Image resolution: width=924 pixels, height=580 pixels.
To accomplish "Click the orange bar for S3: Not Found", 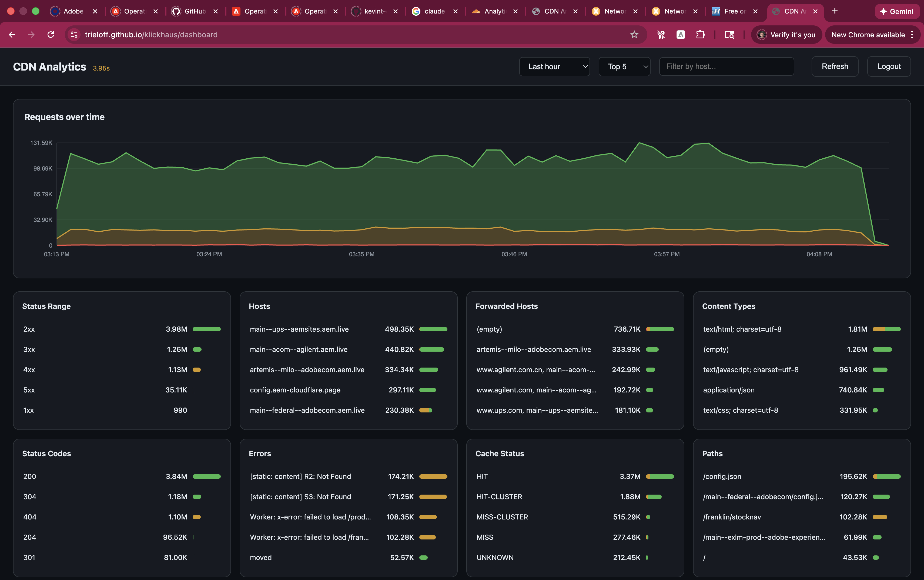I will coord(433,497).
